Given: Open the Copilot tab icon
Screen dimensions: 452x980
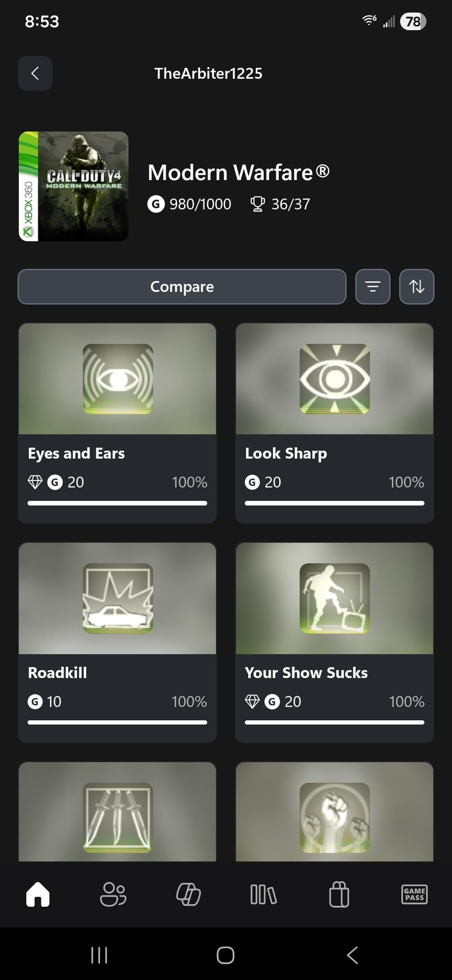Looking at the screenshot, I should coord(188,894).
